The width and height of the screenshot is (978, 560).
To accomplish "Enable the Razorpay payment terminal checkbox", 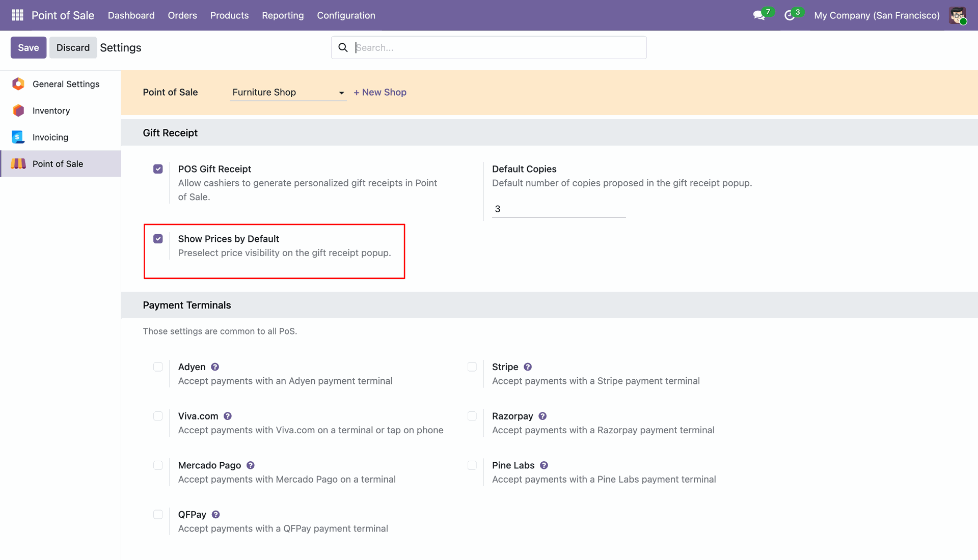I will 472,416.
